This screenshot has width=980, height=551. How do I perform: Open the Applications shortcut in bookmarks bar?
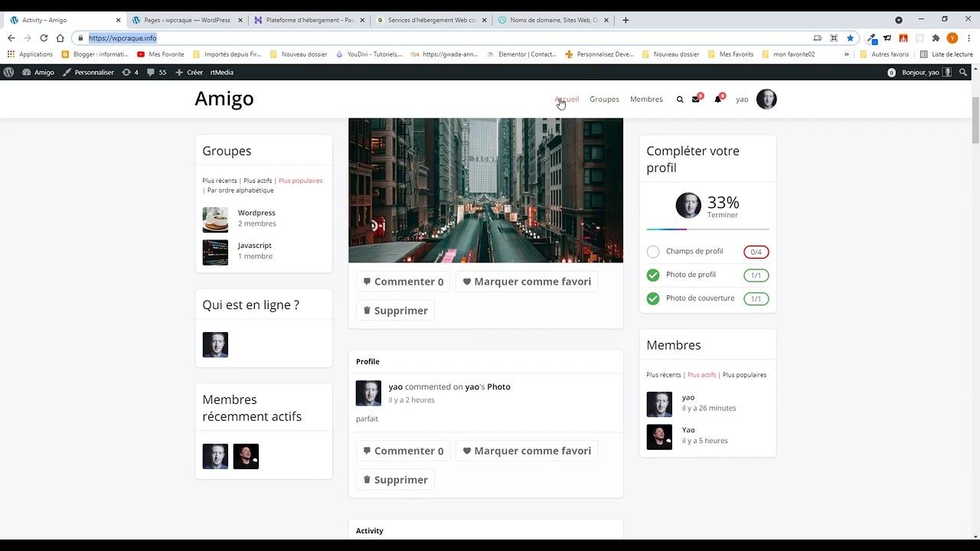pyautogui.click(x=30, y=54)
